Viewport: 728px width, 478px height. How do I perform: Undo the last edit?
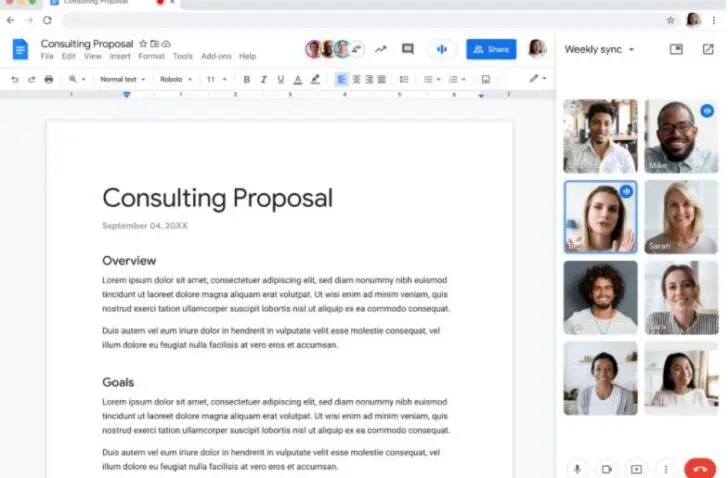tap(15, 79)
